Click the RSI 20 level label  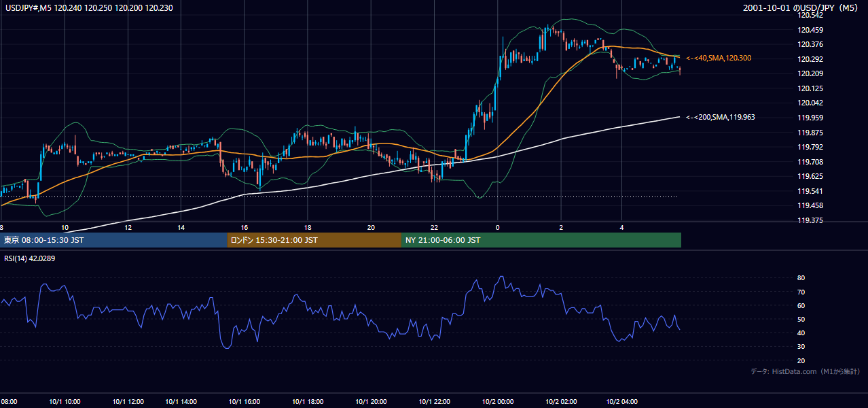[x=801, y=360]
